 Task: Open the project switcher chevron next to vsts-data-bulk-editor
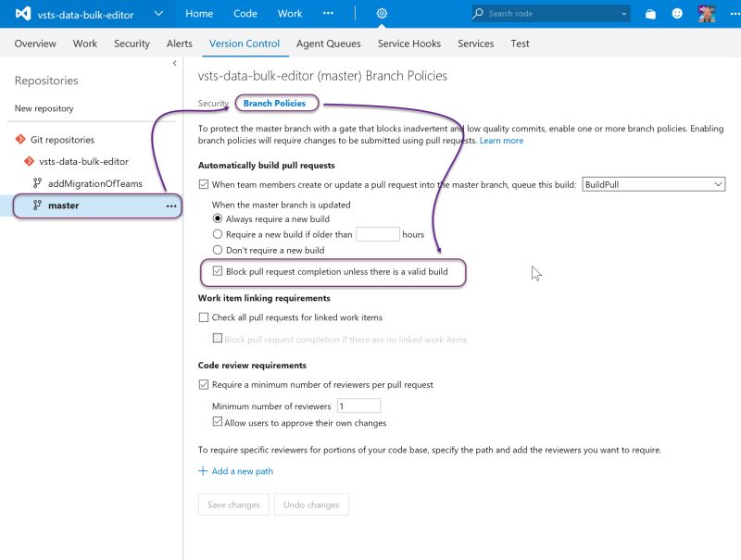(x=158, y=14)
